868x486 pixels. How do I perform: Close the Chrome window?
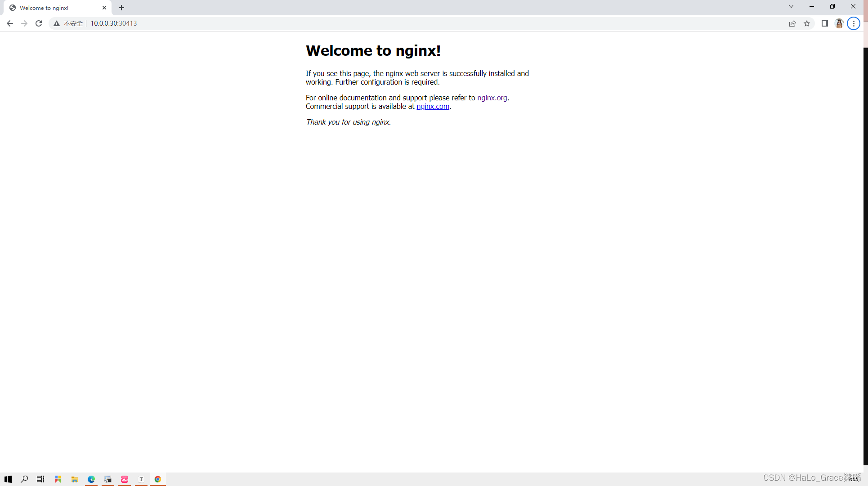point(853,7)
